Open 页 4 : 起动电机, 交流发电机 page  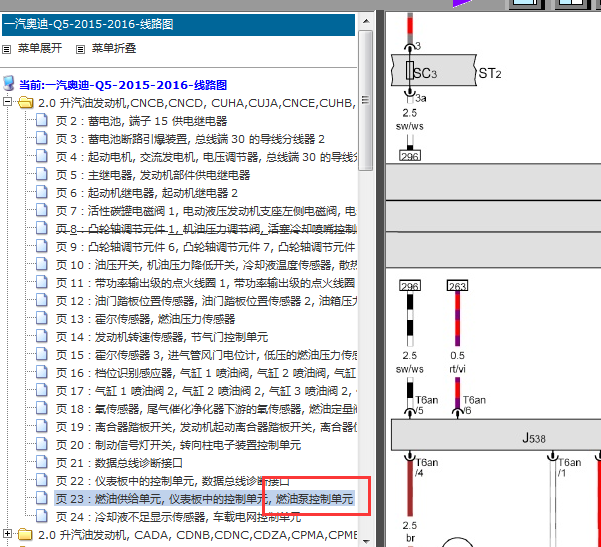click(x=206, y=157)
